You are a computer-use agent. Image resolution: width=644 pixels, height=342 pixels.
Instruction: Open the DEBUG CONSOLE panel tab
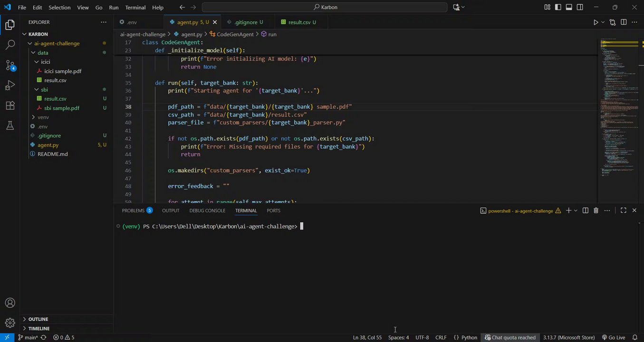pyautogui.click(x=207, y=210)
